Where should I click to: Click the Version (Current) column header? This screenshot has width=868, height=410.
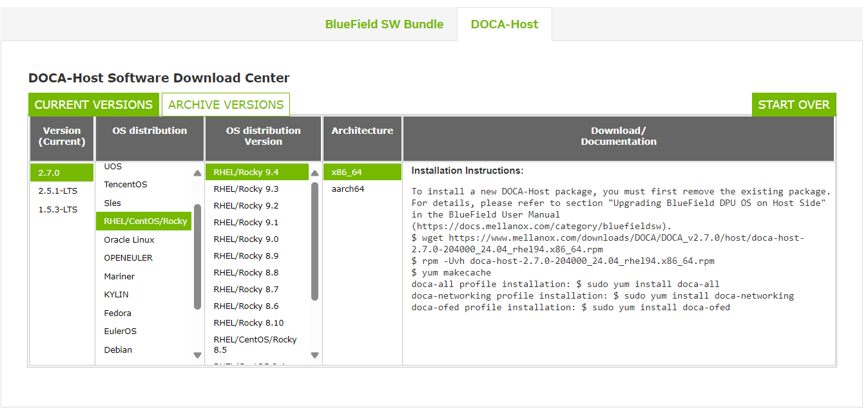62,138
